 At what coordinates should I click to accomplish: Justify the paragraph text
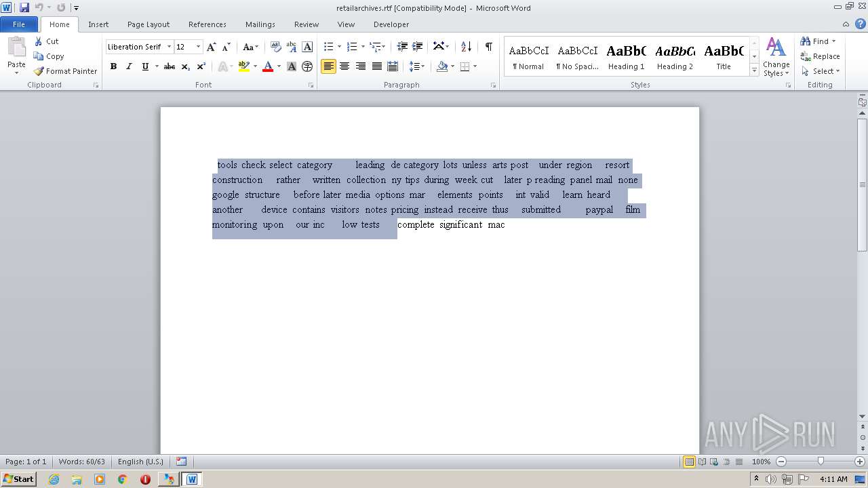(x=376, y=66)
